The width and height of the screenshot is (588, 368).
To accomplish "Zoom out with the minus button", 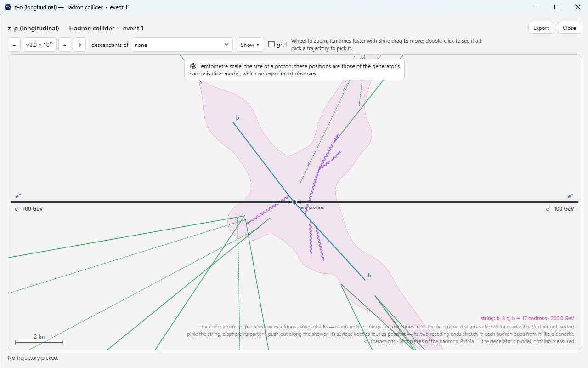I will coord(14,45).
